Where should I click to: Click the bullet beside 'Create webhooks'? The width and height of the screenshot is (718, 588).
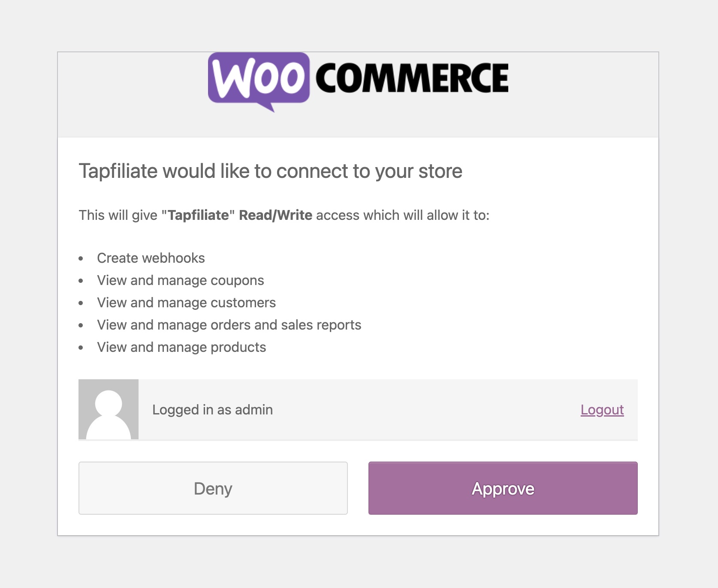point(81,258)
